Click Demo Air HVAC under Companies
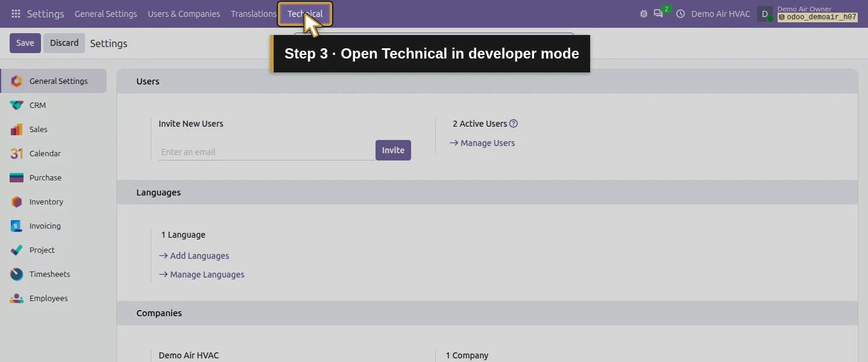The height and width of the screenshot is (362, 868). point(189,355)
